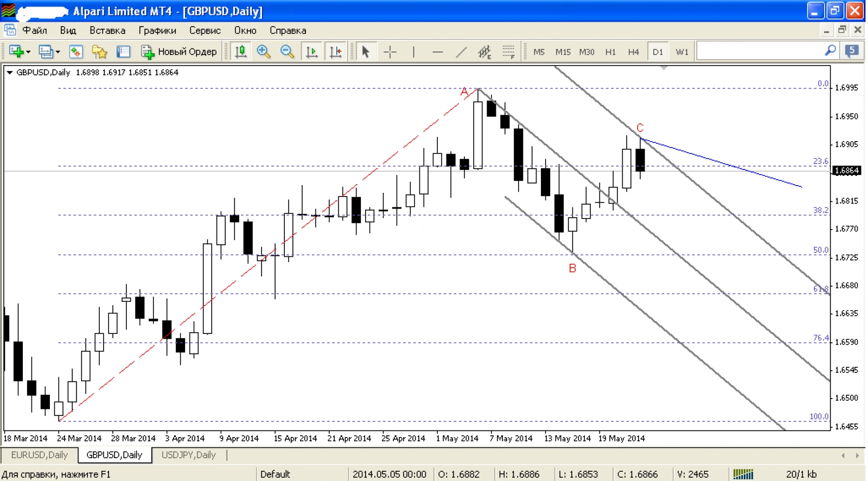Expand the profiles dropdown arrow
The image size is (868, 481).
(58, 52)
